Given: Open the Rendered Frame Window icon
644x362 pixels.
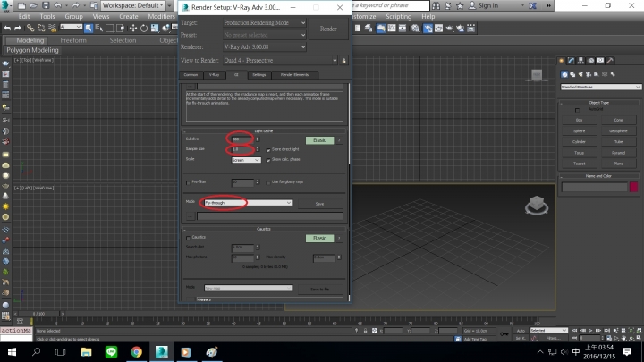Looking at the screenshot, I should point(438,28).
